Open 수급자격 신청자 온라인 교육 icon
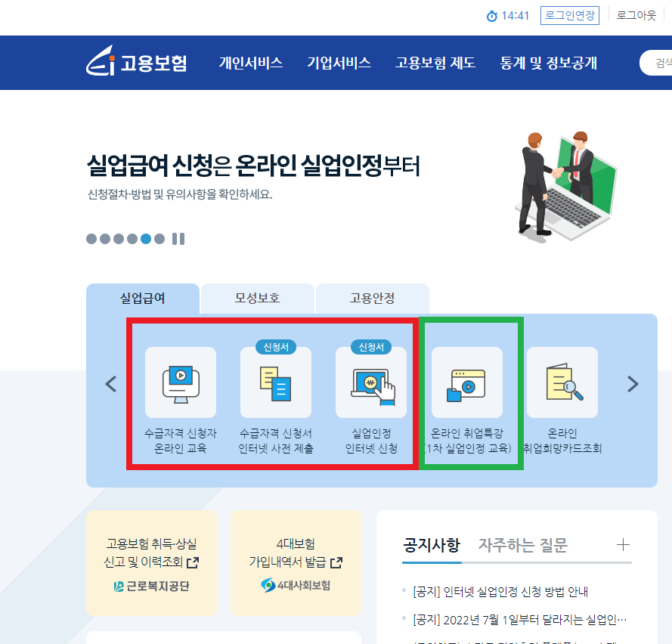The height and width of the screenshot is (644, 672). 181,382
